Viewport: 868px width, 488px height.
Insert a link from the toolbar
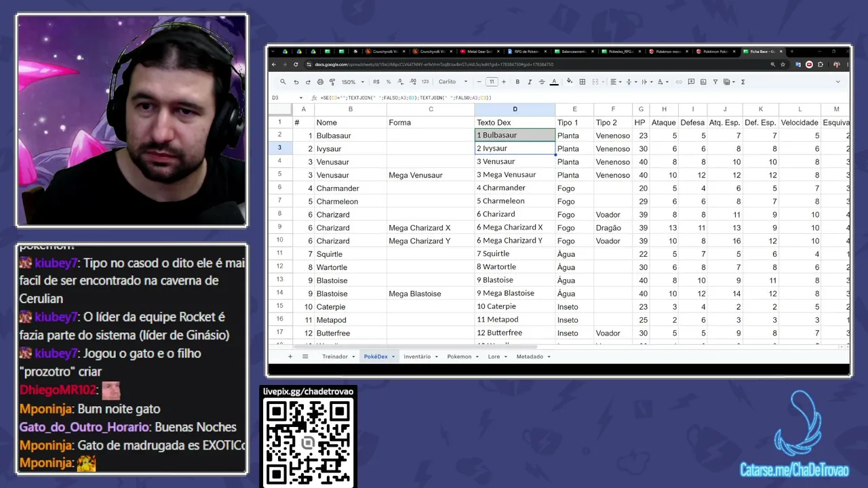[x=679, y=82]
